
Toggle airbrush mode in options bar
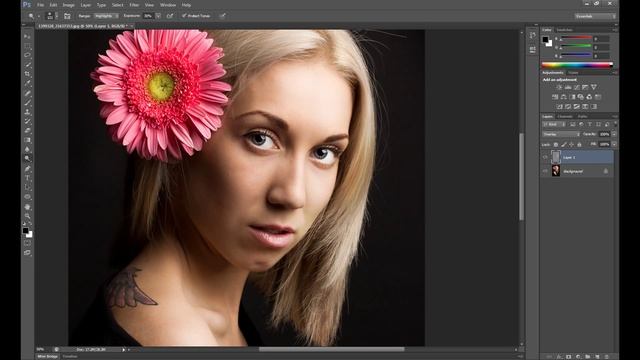click(x=170, y=16)
